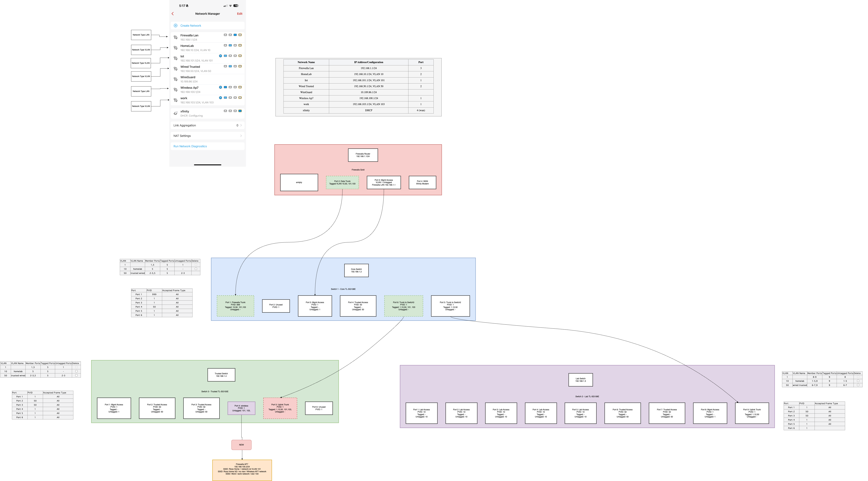Check Delete box for homelab in Lab switch table
The width and height of the screenshot is (868, 481).
(858, 381)
